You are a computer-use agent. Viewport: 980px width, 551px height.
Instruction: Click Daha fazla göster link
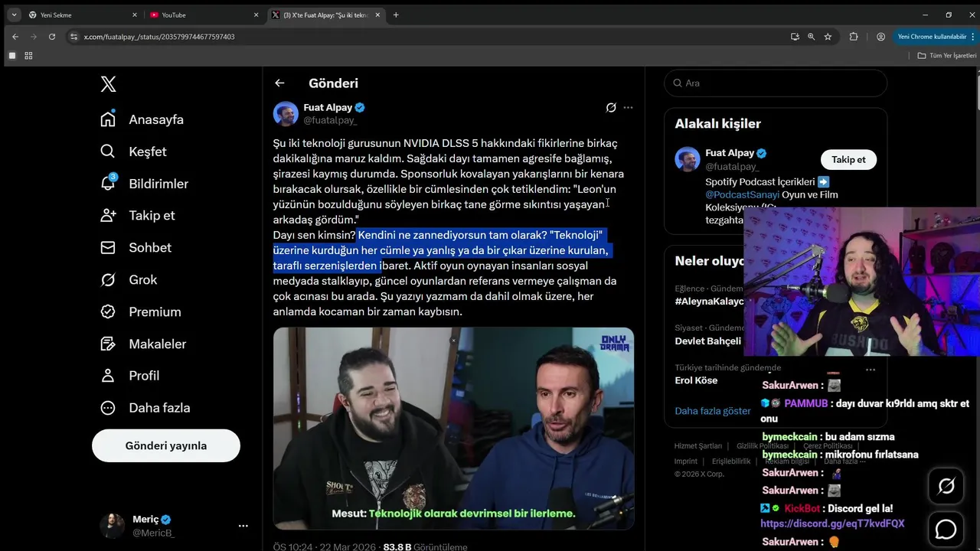coord(713,411)
